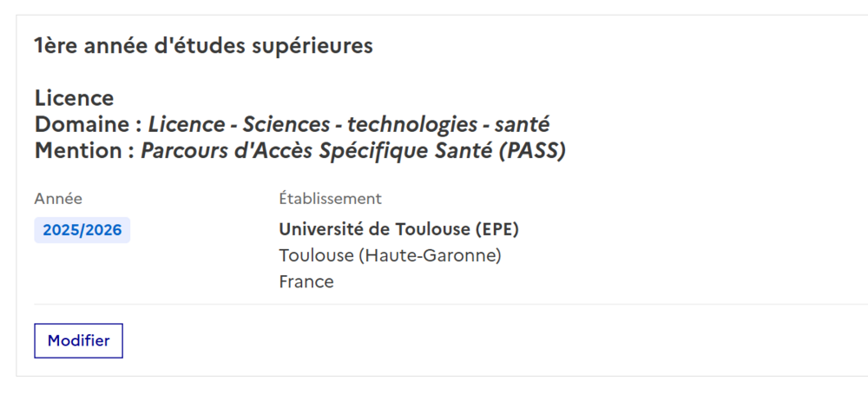
Task: Click the standalone Licence diploma title
Action: click(74, 98)
